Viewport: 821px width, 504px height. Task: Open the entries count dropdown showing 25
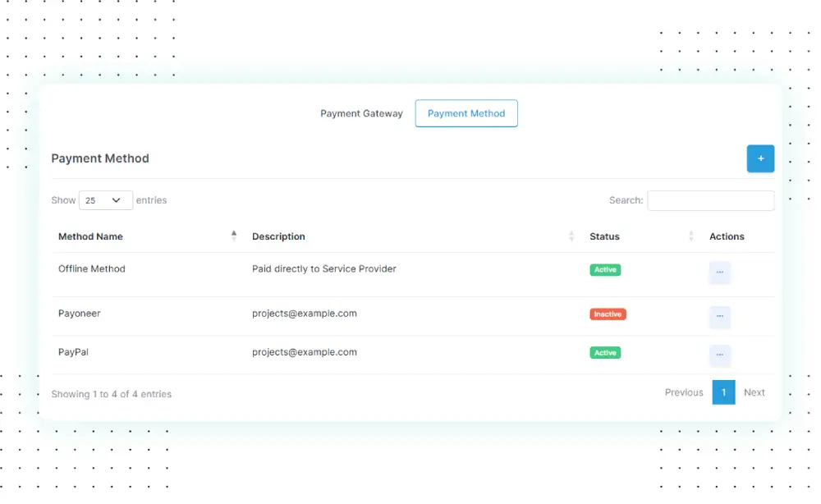click(x=105, y=199)
